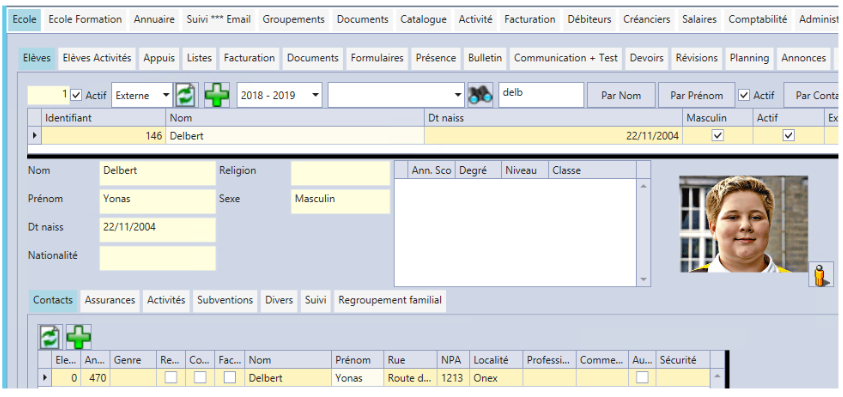Add a new student with the green plus
843x397 pixels.
(x=217, y=95)
